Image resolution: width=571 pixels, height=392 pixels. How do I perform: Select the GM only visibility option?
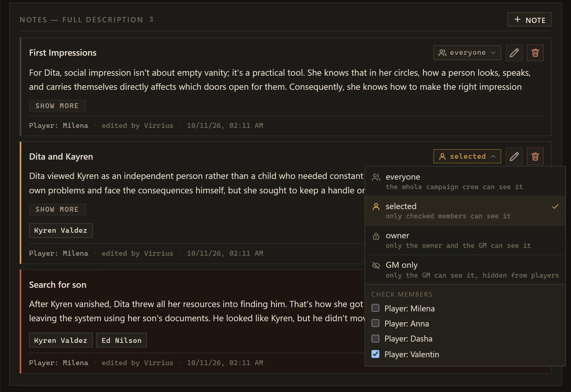coord(465,270)
